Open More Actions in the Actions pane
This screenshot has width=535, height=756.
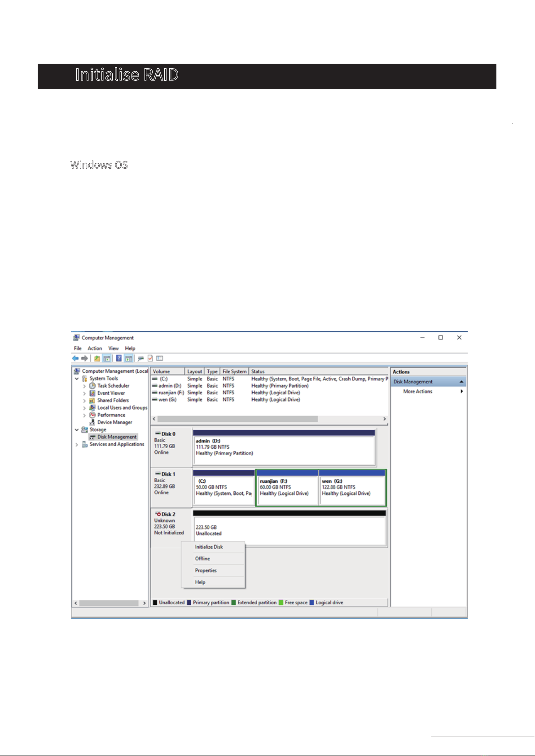[x=418, y=392]
